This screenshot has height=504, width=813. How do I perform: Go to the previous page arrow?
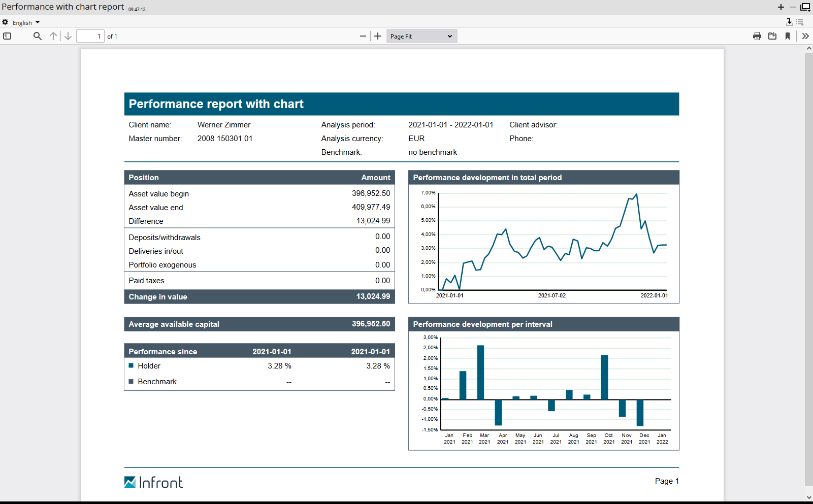53,36
